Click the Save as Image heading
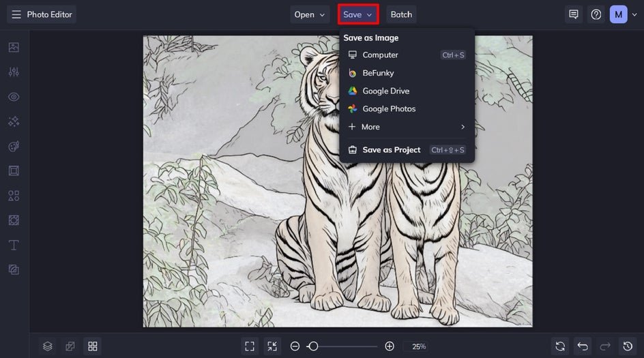 [x=371, y=38]
